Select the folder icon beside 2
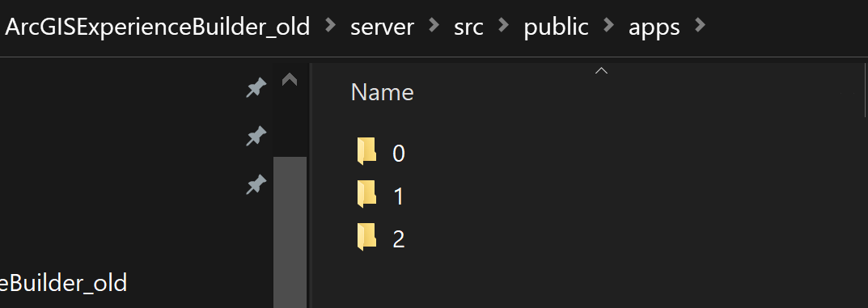The width and height of the screenshot is (868, 308). tap(366, 238)
